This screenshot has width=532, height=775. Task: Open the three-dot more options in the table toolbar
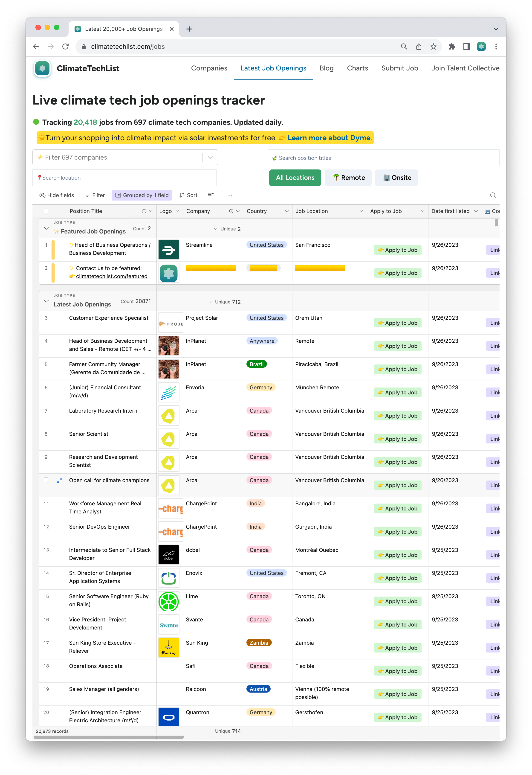coord(230,195)
